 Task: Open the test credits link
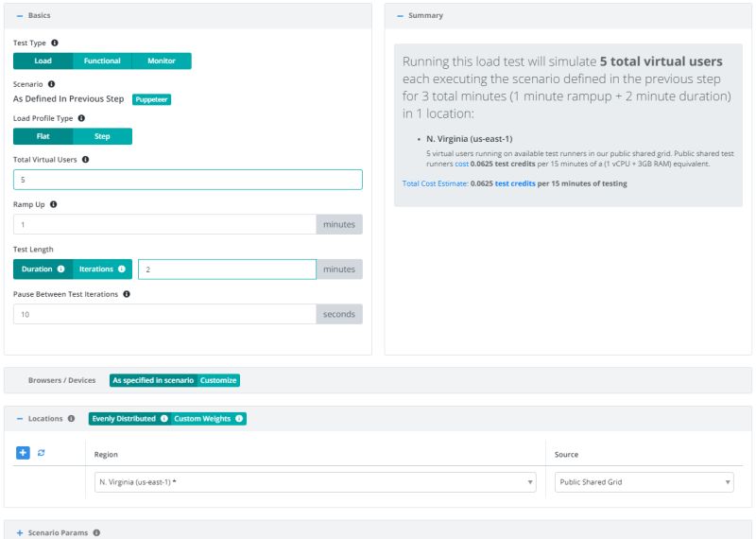coord(515,183)
